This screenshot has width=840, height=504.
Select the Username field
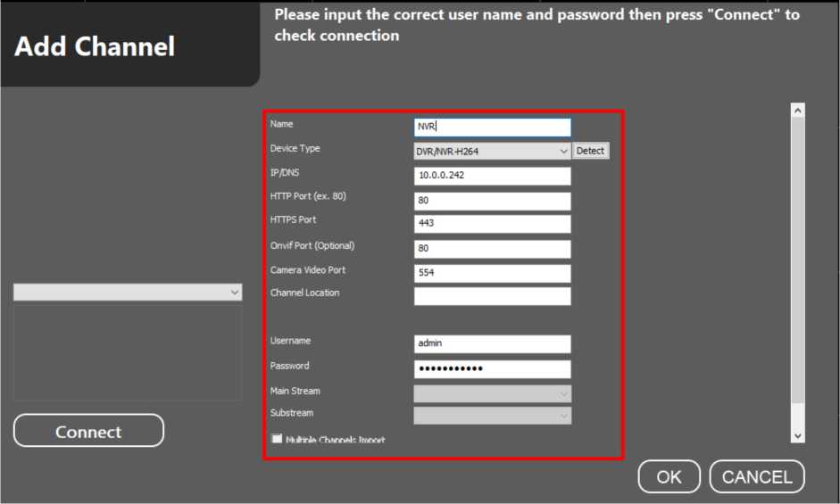click(492, 343)
